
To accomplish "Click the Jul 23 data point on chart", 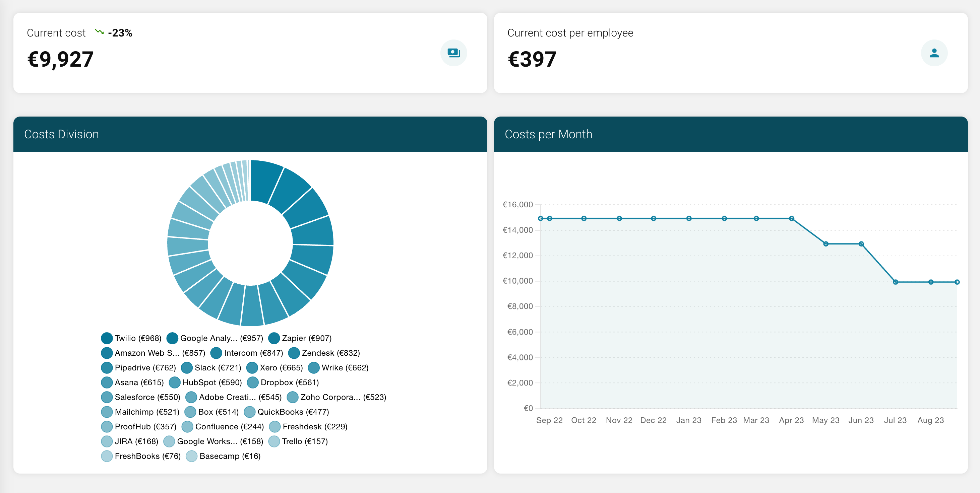I will tap(895, 282).
